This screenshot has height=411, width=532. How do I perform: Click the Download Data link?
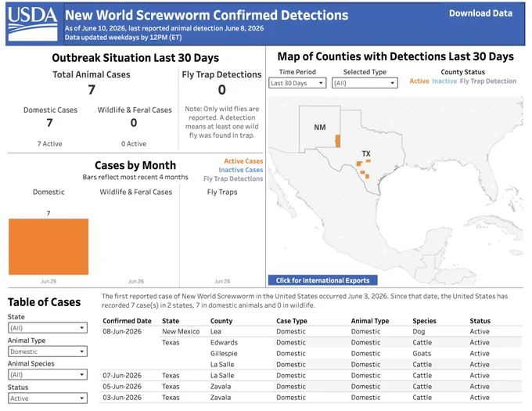click(480, 13)
